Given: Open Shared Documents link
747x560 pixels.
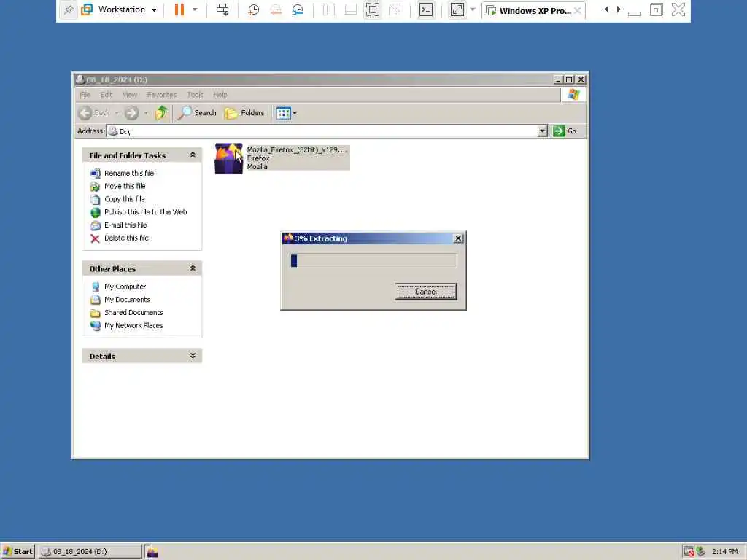Looking at the screenshot, I should tap(133, 312).
